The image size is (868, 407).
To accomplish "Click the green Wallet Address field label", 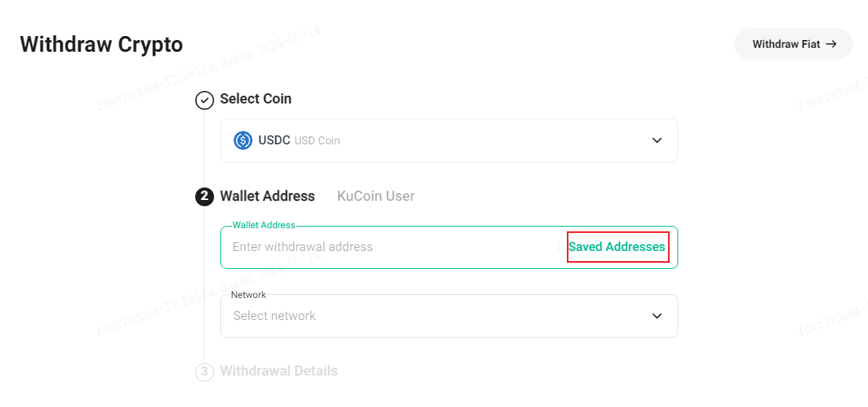I will click(263, 225).
